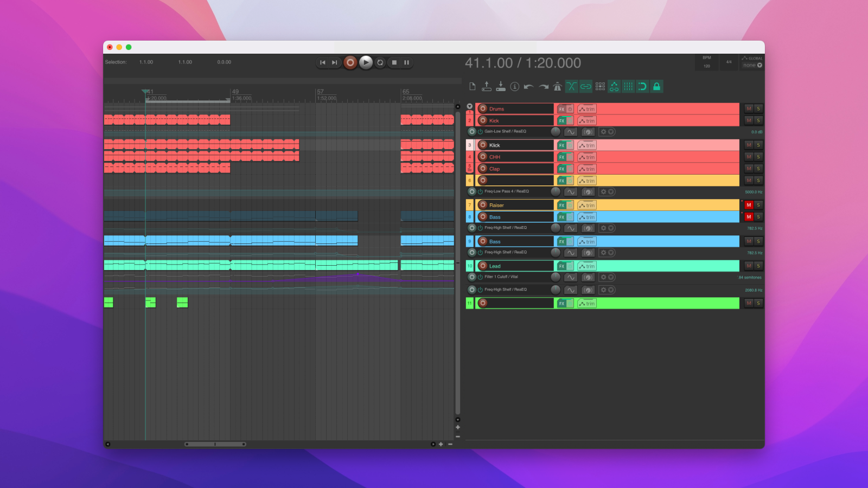
Task: Mute the Drums track
Action: [x=749, y=108]
